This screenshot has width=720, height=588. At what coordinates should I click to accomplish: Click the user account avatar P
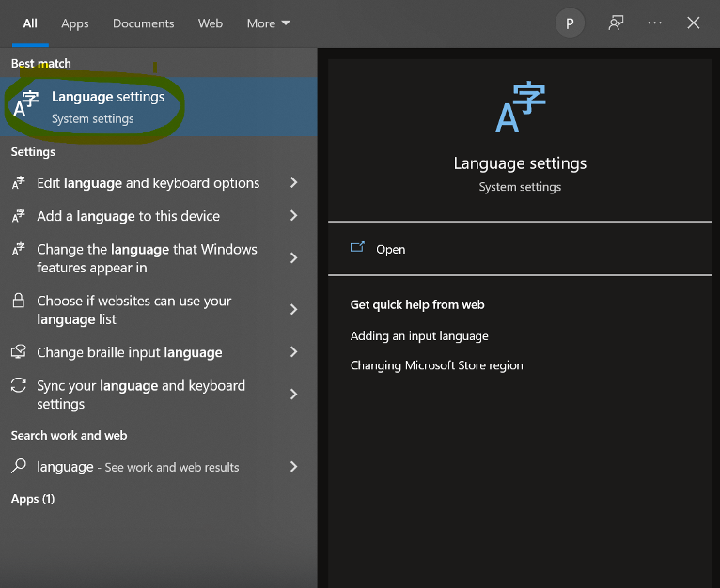[x=570, y=23]
